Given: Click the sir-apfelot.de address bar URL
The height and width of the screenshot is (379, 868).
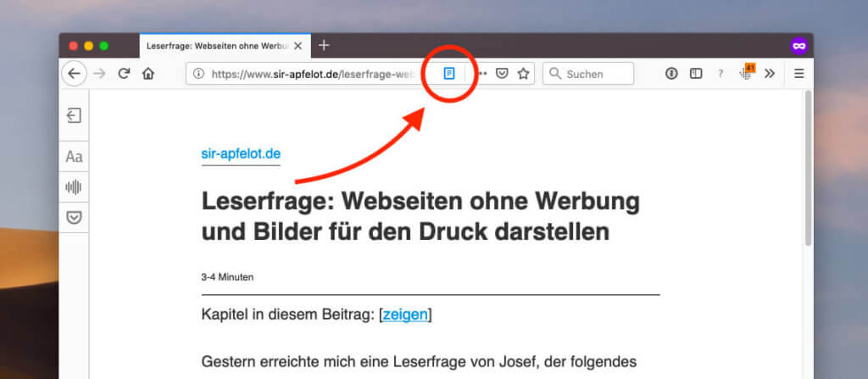Looking at the screenshot, I should 313,74.
